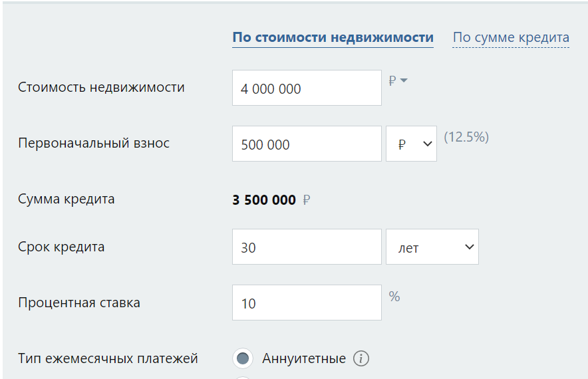Click the (12.5%) down payment percentage
The image size is (588, 379).
(x=466, y=137)
